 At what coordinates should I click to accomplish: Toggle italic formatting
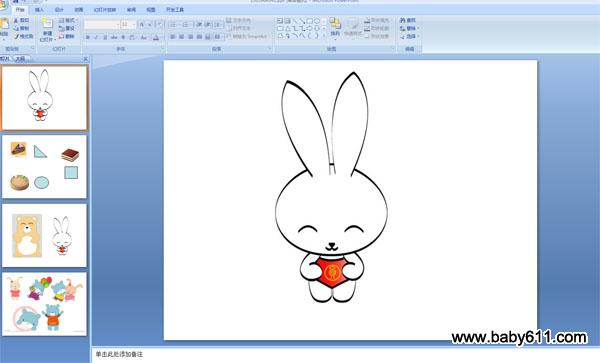pos(96,37)
